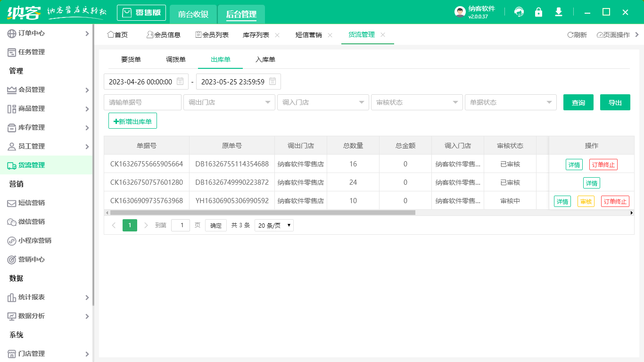Screen dimensions: 644x362
Task: Change items per page via 20条/页 selector
Action: 273,225
